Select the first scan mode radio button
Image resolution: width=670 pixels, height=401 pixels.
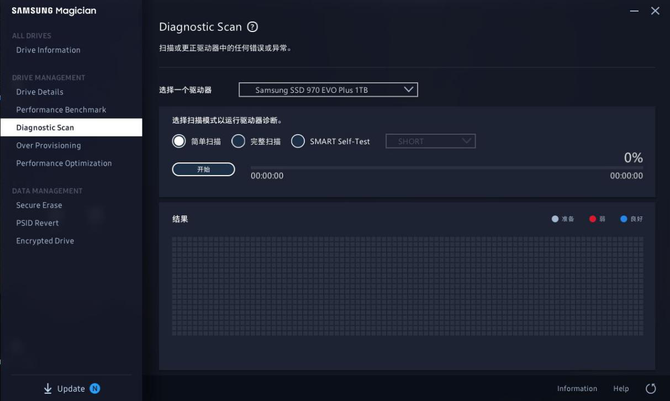[179, 141]
